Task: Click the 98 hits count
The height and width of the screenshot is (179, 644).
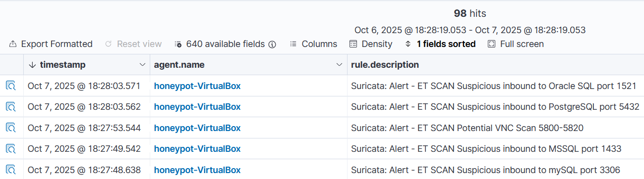Action: coord(470,13)
